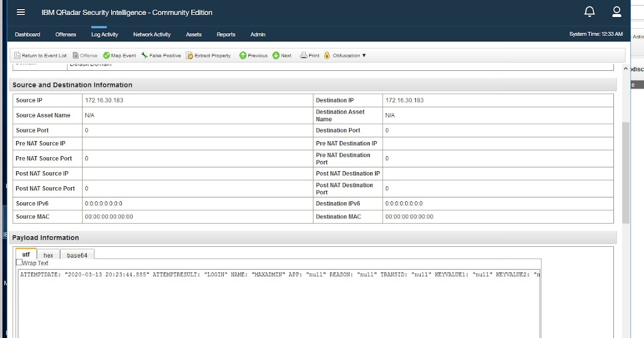Open the hamburger navigation menu

tap(20, 12)
